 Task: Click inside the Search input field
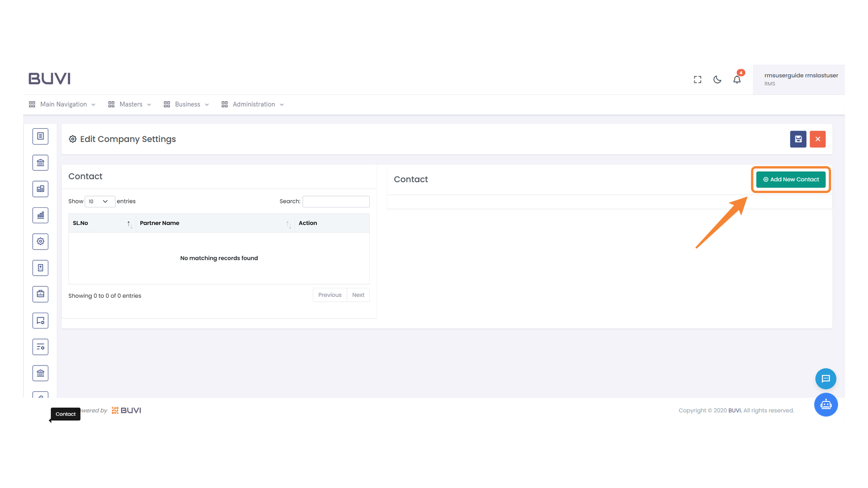335,202
